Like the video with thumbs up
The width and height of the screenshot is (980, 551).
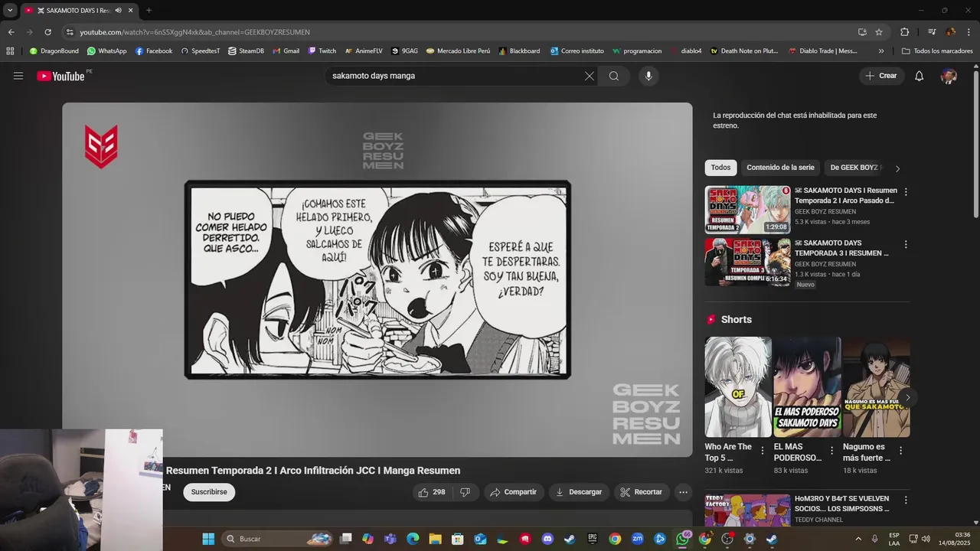(432, 492)
